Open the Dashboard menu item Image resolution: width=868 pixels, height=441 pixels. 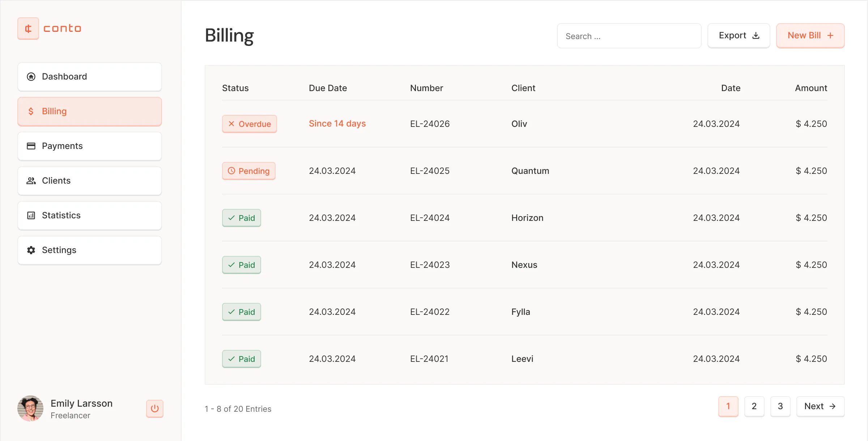pyautogui.click(x=90, y=77)
